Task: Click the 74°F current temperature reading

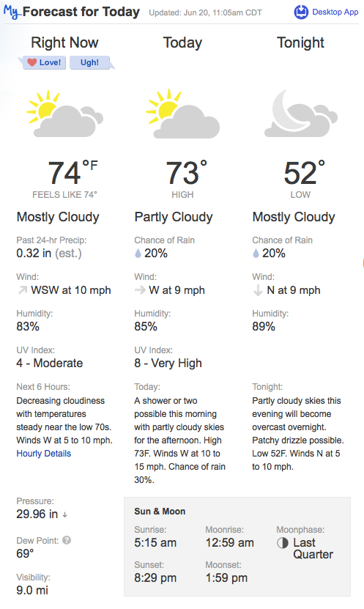Action: (x=73, y=173)
